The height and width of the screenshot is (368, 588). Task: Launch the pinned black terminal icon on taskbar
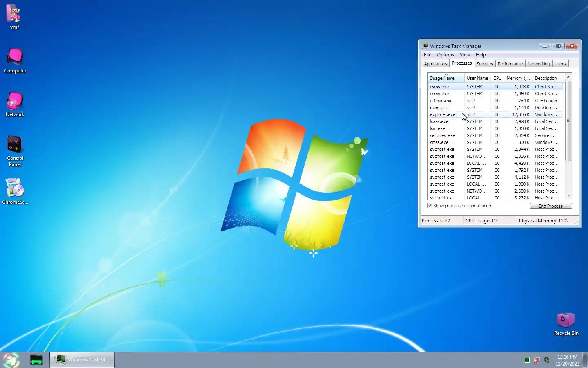pos(36,360)
